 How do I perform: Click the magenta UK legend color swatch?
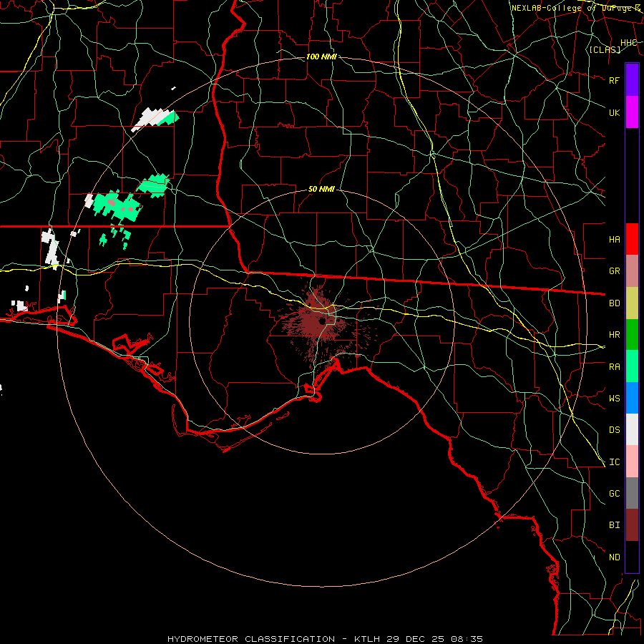pos(632,112)
